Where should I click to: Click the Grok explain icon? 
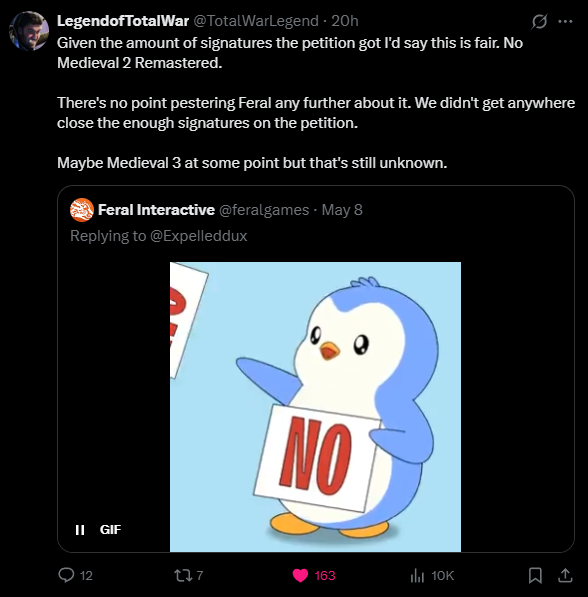click(539, 22)
